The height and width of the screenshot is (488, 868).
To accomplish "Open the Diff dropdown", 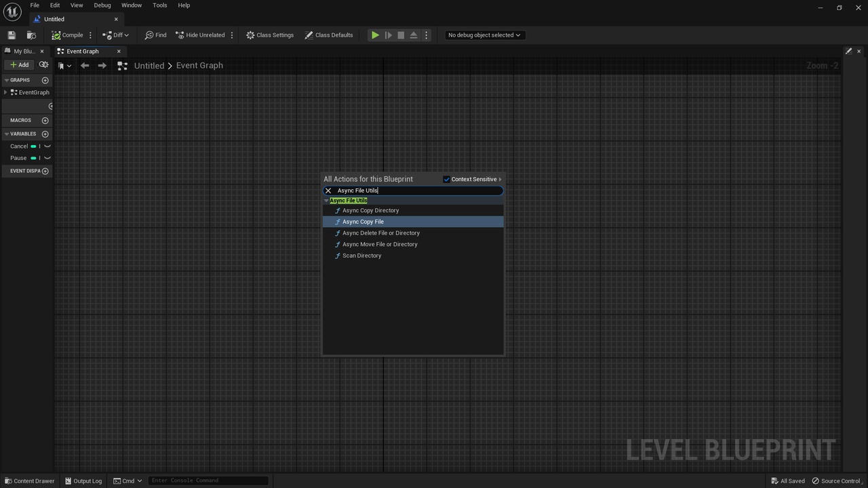I will [x=115, y=35].
